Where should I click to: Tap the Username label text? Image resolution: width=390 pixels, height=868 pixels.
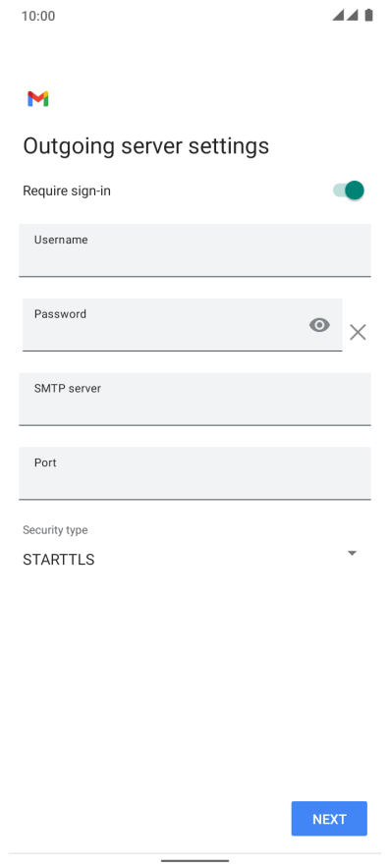tap(61, 240)
